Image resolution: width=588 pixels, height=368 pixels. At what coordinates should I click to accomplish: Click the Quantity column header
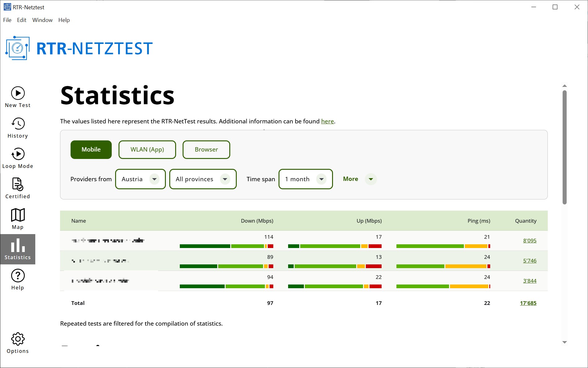(525, 221)
